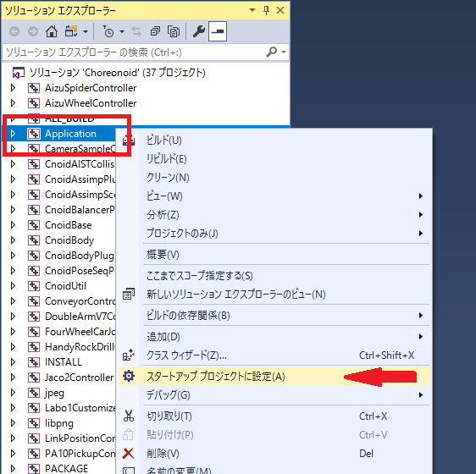Click the Solution Explorer search field
This screenshot has width=476, height=474.
pos(135,52)
